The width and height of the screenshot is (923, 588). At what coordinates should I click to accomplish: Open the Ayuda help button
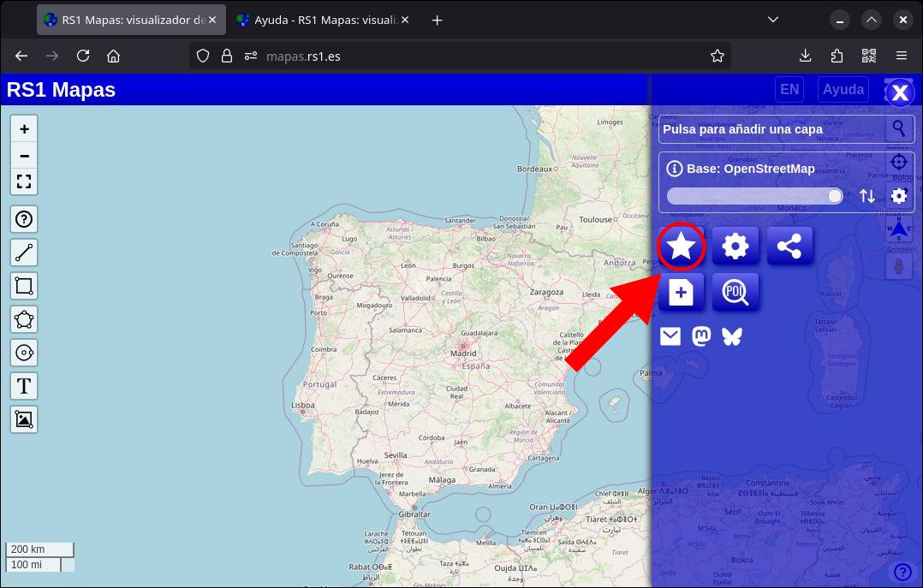843,90
